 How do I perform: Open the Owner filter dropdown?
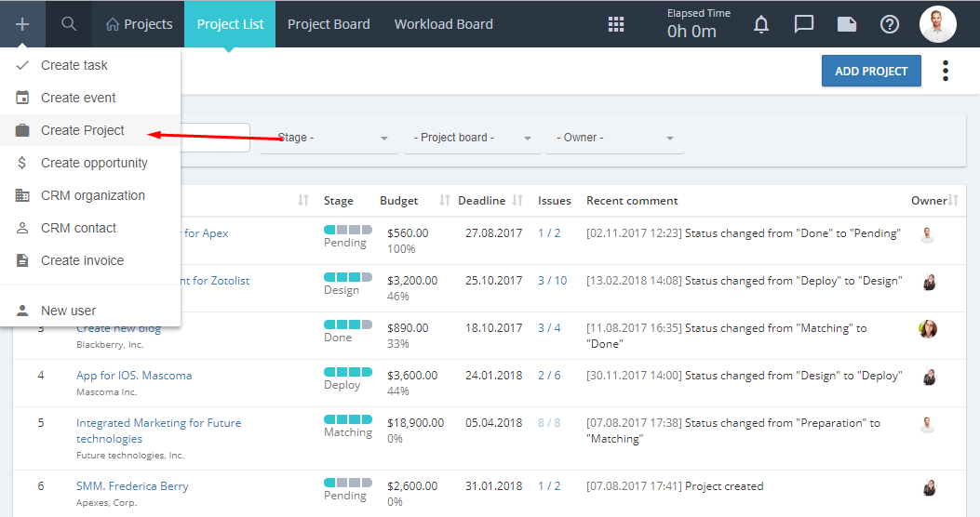[x=615, y=138]
